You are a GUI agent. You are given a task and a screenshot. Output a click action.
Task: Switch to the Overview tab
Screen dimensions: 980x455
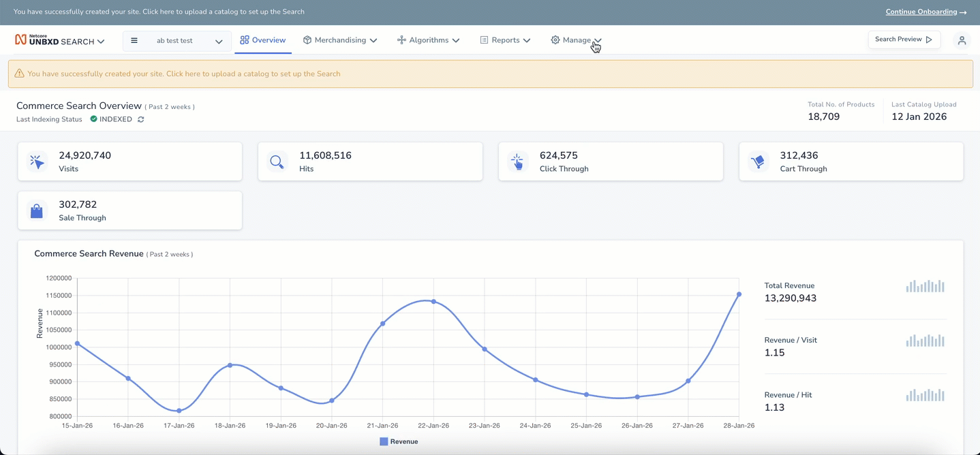(x=263, y=40)
